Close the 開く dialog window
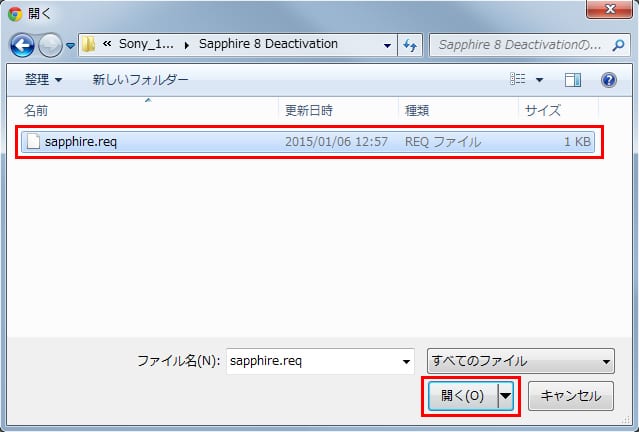Image resolution: width=639 pixels, height=432 pixels. (609, 9)
